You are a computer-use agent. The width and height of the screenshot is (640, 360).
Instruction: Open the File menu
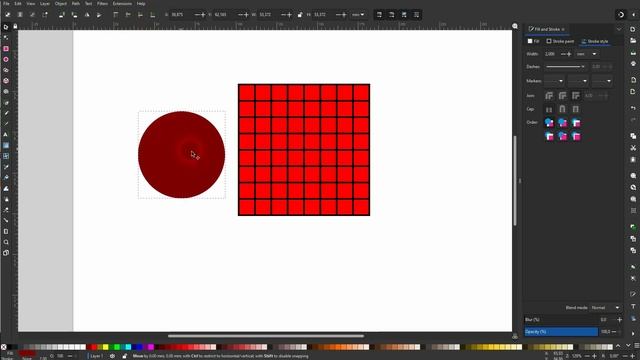[x=6, y=3]
